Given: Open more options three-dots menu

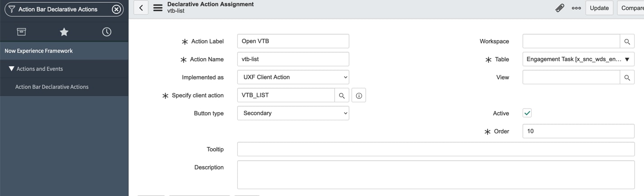Looking at the screenshot, I should coord(576,8).
